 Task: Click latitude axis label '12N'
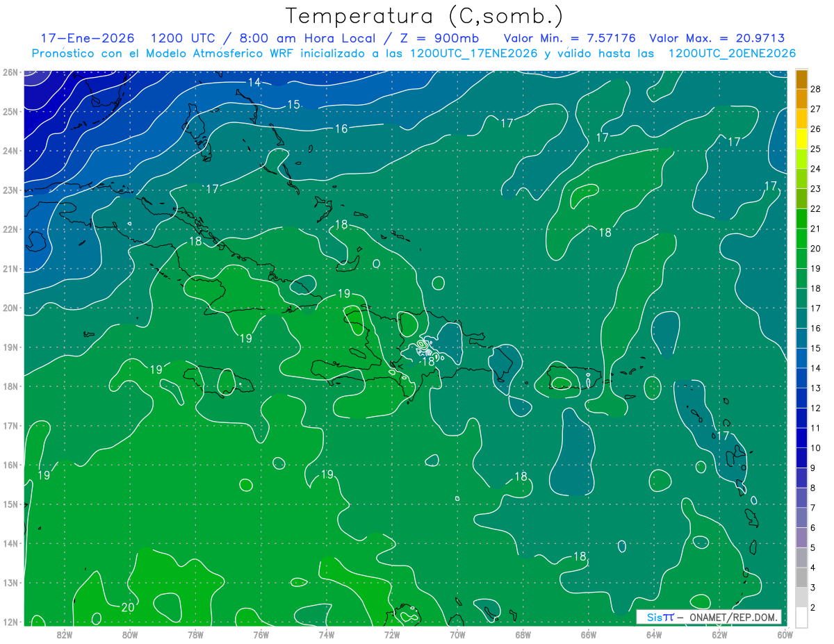click(10, 622)
